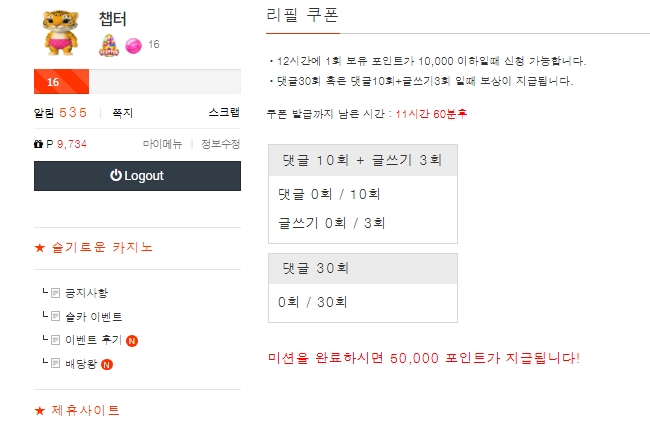Click the pink ball icon beside level

[x=133, y=44]
